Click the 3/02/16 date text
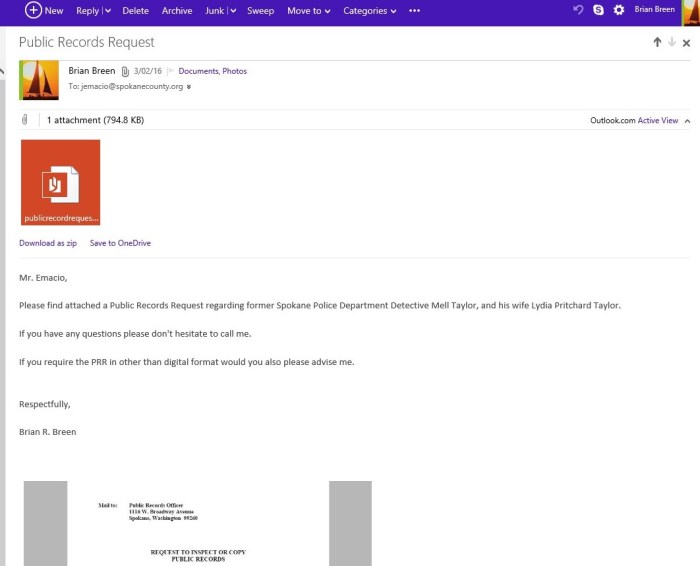The width and height of the screenshot is (700, 566). pyautogui.click(x=148, y=71)
